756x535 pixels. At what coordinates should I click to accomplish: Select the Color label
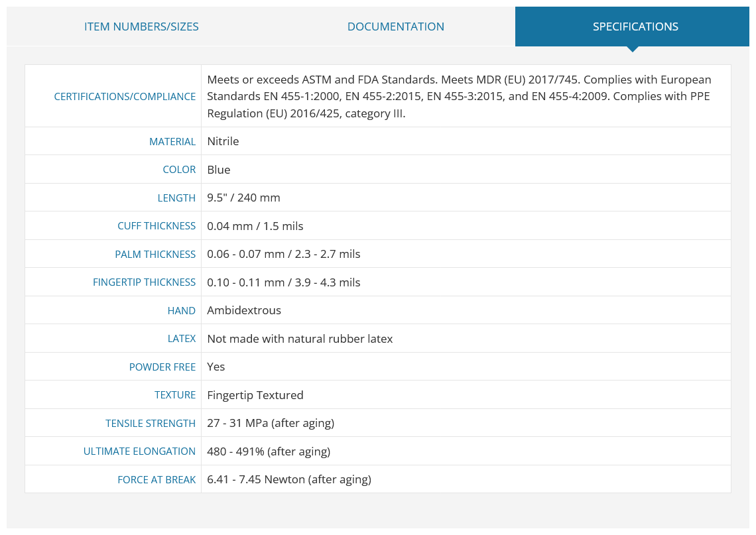click(x=179, y=170)
